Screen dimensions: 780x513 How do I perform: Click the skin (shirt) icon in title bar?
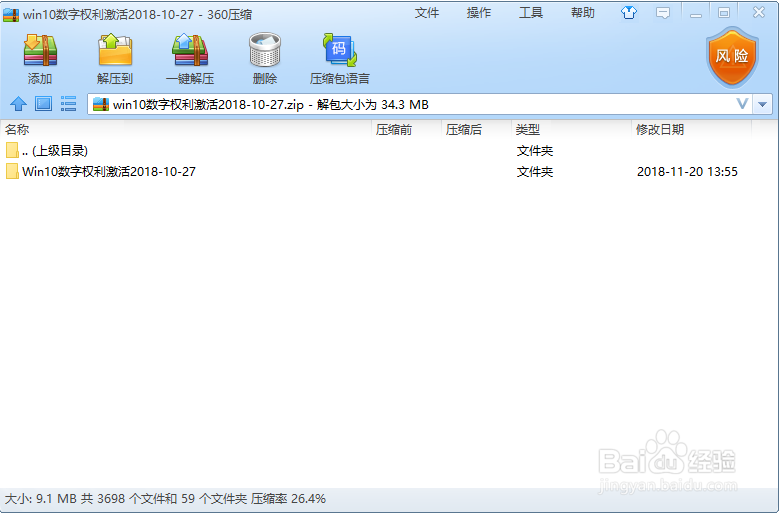tap(629, 13)
